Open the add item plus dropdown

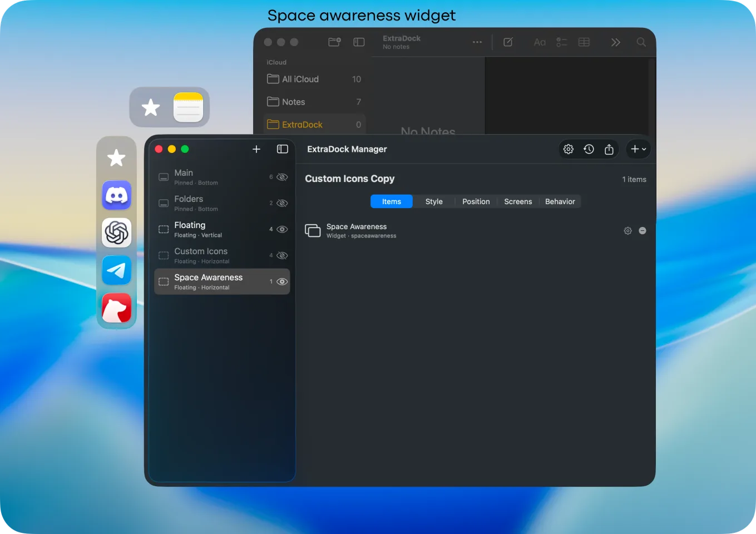click(x=639, y=149)
